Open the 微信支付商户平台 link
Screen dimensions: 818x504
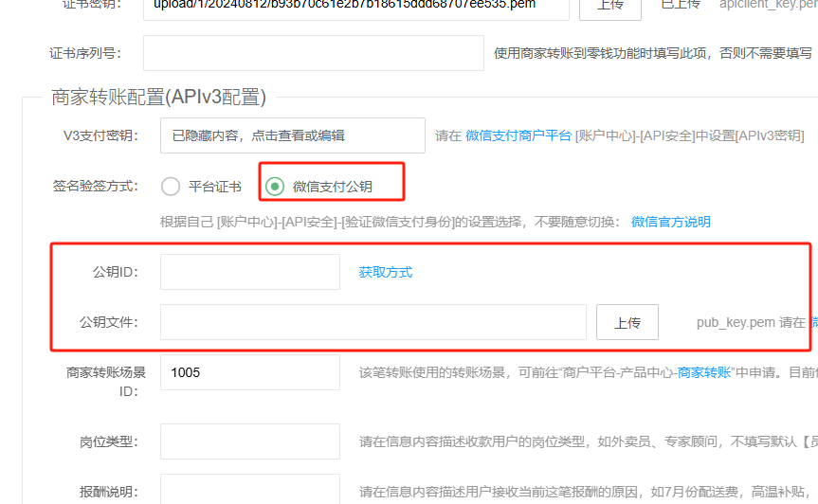tap(518, 135)
